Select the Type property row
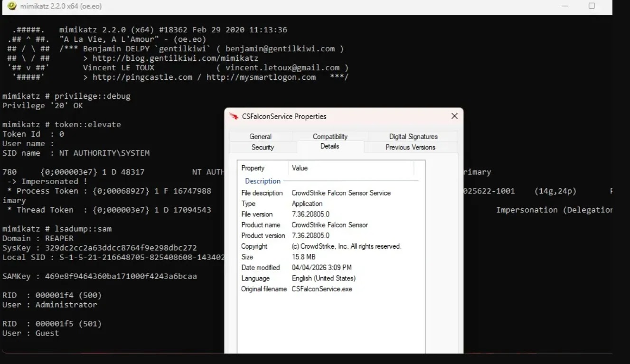Viewport: 630px width, 364px height. click(x=330, y=204)
